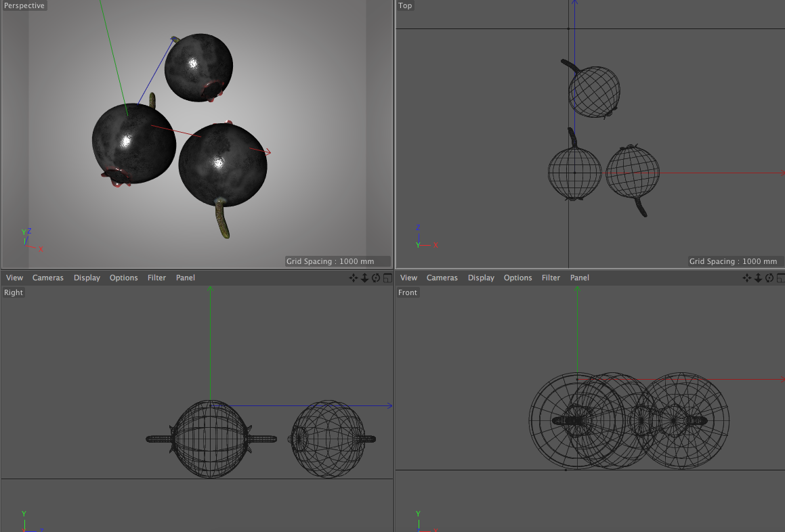Click the red X-axis arrowhead in Perspective view
Viewport: 785px width, 532px height.
pos(268,152)
